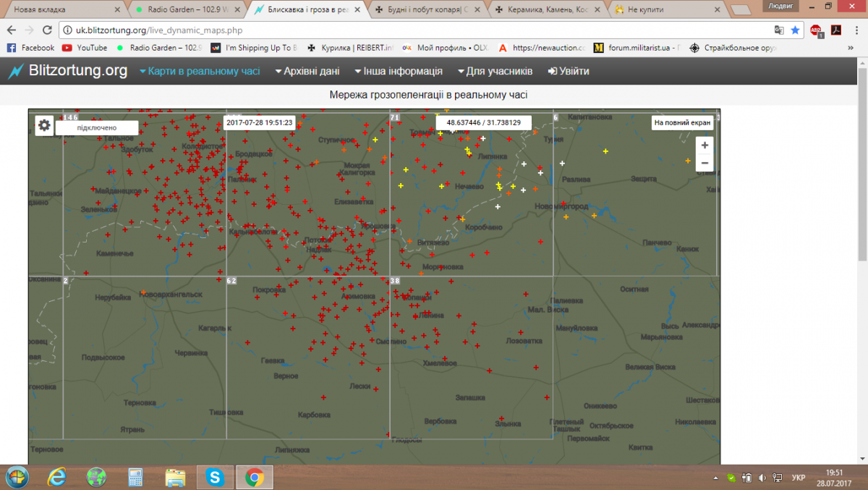Close the 'Не купити' tab
The height and width of the screenshot is (490, 868).
coord(716,10)
